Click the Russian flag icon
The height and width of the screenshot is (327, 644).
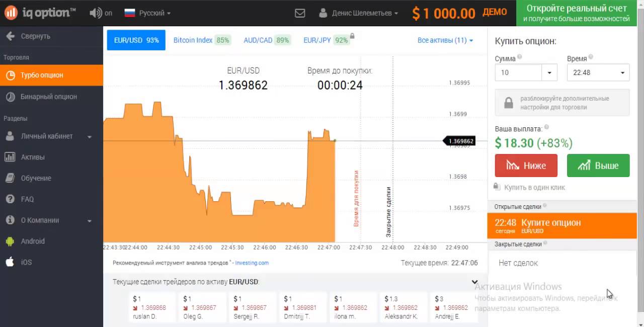click(x=130, y=13)
